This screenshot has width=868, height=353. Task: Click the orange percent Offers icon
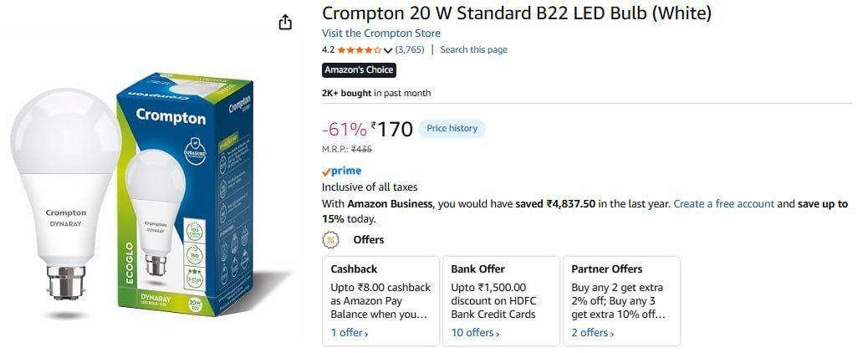coord(330,240)
